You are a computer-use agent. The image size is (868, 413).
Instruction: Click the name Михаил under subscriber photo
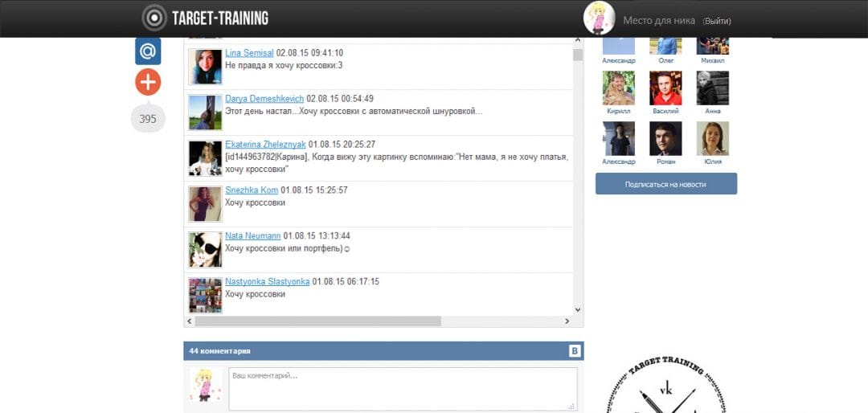(712, 60)
